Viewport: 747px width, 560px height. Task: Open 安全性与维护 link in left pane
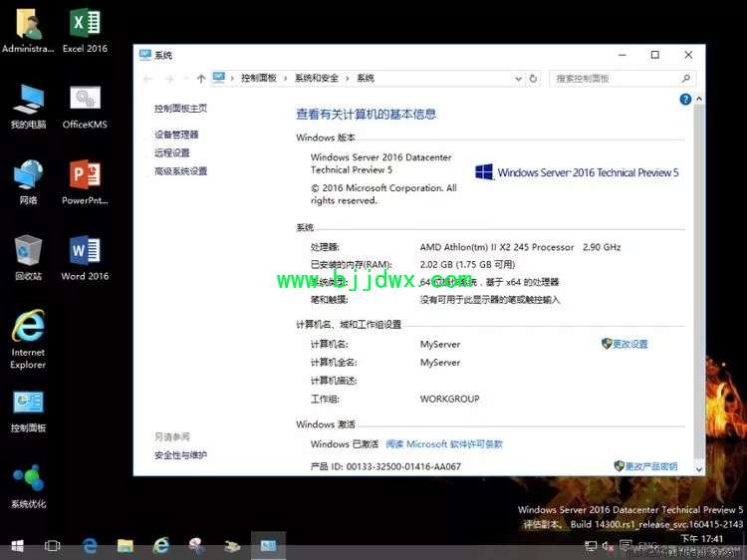point(180,455)
